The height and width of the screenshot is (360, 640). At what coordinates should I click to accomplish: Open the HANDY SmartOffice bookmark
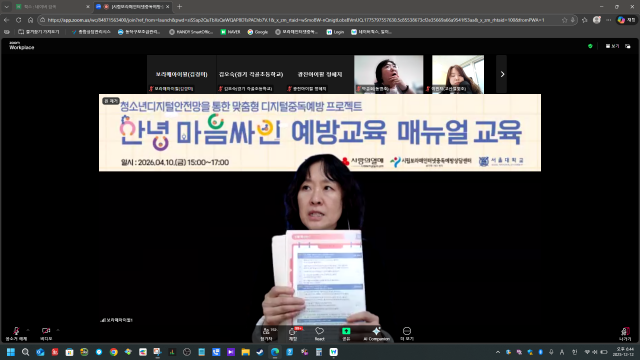[x=191, y=32]
